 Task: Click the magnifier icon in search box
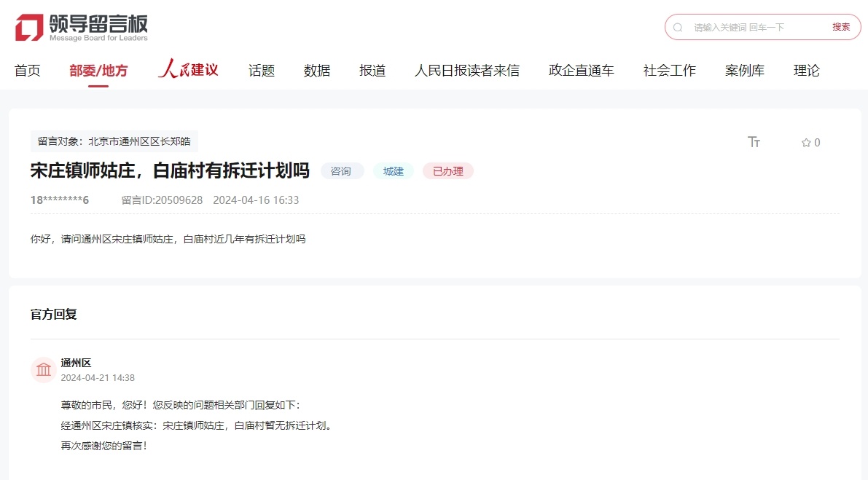point(678,28)
